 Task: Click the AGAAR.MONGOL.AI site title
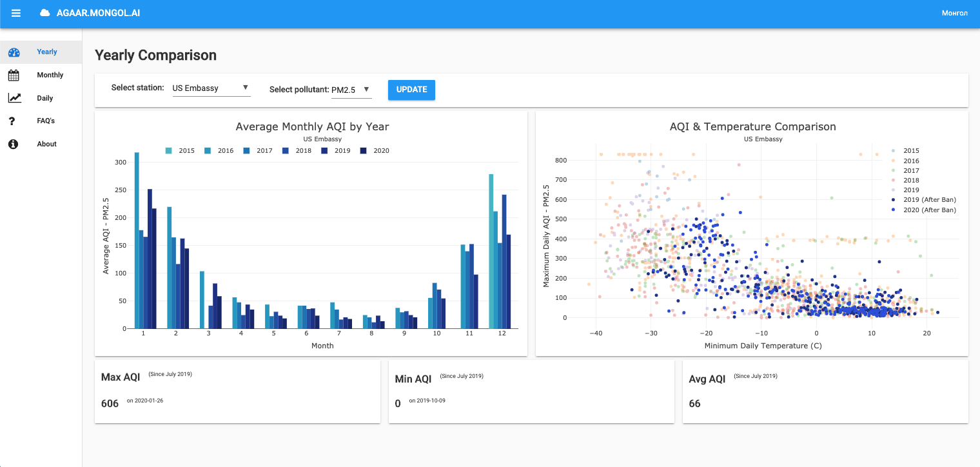tap(98, 13)
